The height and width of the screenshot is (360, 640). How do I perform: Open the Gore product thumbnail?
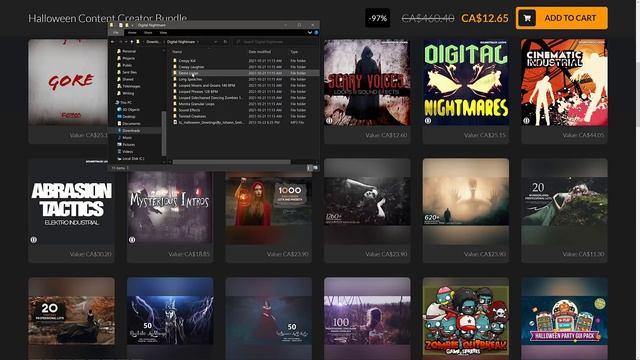click(x=68, y=82)
